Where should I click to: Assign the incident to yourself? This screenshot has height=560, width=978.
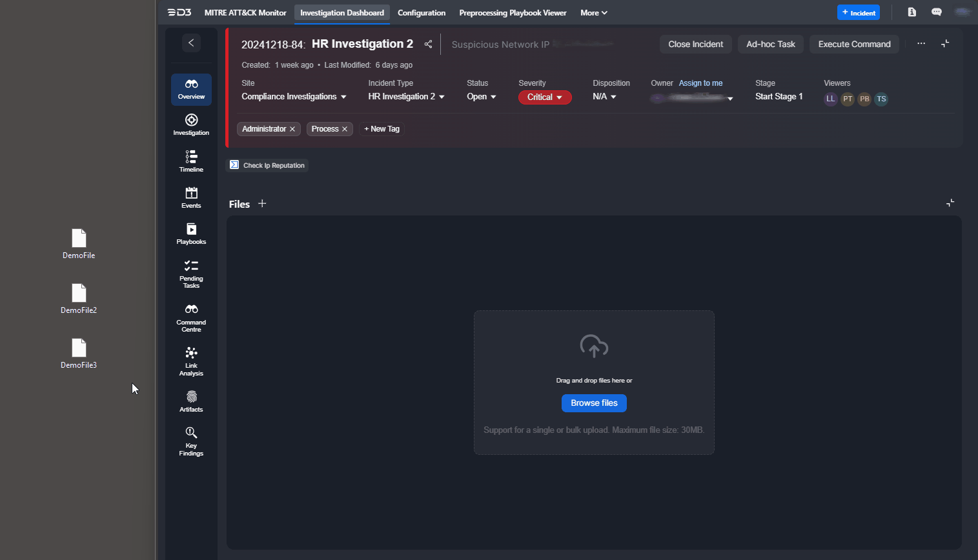tap(700, 83)
